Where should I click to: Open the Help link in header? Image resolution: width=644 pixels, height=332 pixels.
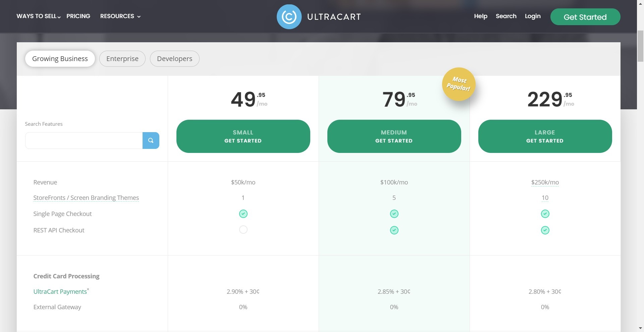(x=480, y=16)
